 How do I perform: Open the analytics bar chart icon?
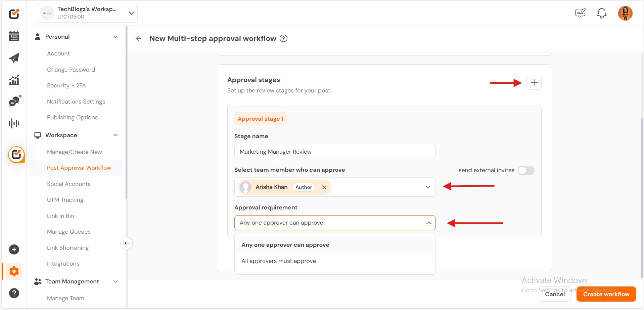(x=14, y=80)
